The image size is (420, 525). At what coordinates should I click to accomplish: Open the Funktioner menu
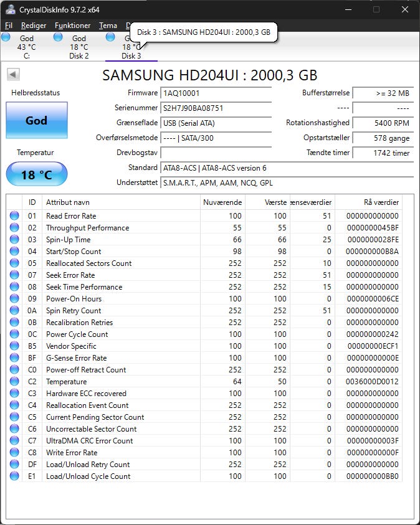72,26
